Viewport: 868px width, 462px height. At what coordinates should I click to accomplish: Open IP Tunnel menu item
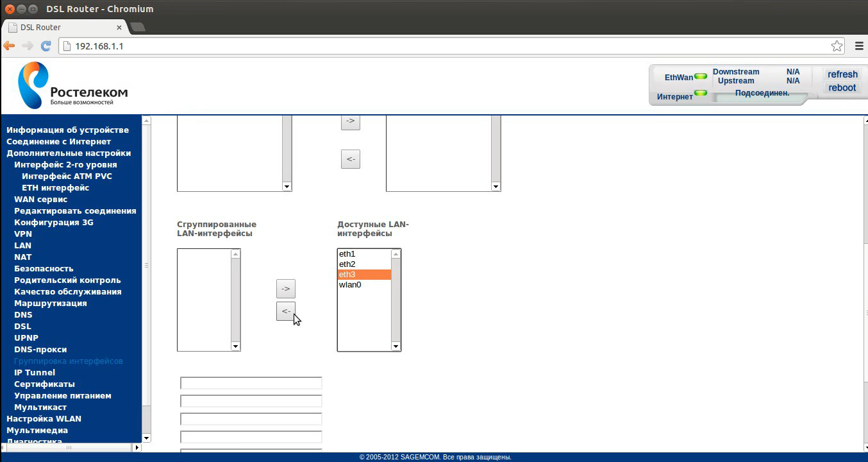coord(35,372)
